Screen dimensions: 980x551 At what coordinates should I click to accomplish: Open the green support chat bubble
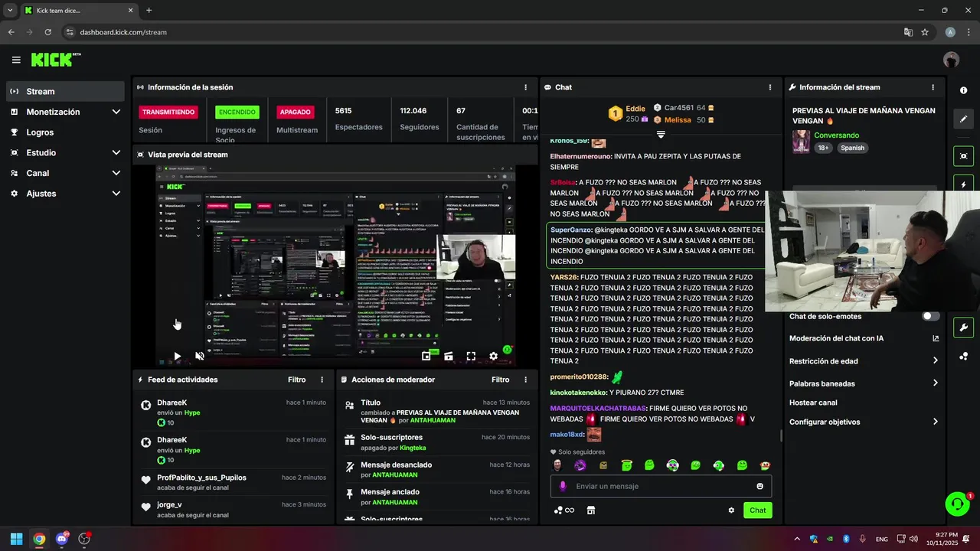pyautogui.click(x=957, y=504)
